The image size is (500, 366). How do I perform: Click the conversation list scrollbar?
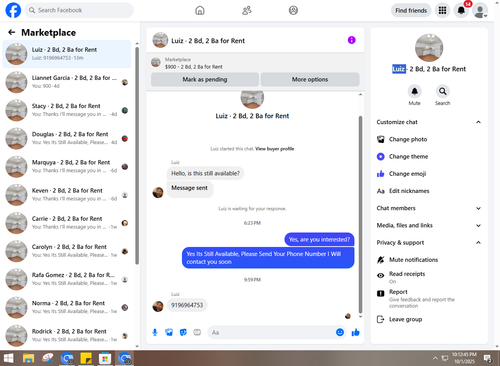click(x=137, y=156)
